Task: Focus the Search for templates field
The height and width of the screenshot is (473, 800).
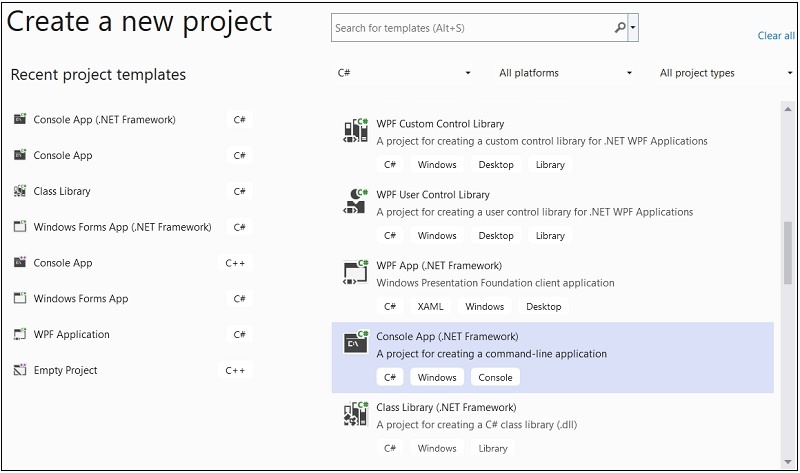Action: [x=470, y=28]
